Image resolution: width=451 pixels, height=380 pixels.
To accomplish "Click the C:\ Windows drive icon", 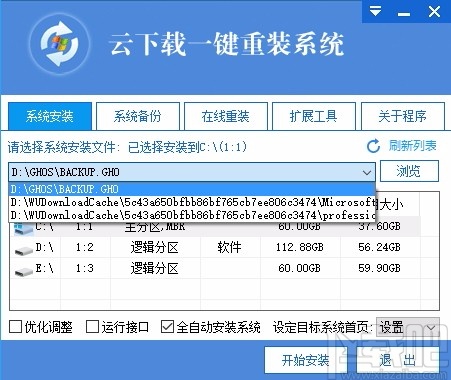I will [23, 229].
